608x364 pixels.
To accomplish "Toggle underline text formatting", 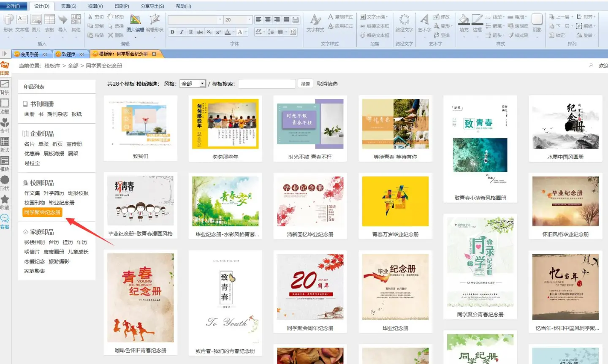I will coord(191,32).
